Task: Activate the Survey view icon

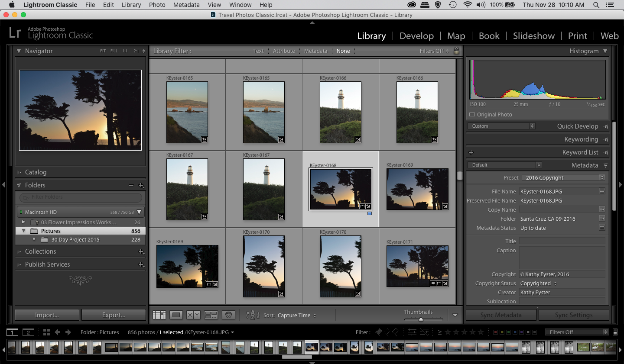Action: click(x=211, y=315)
